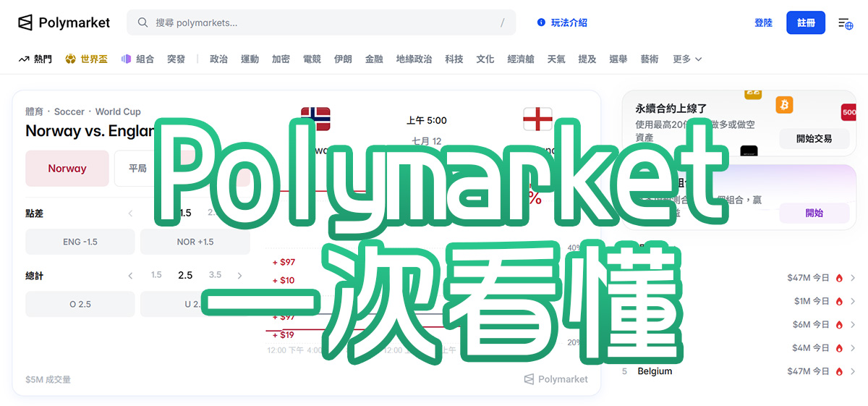Click the World Cup breadcrumb link

point(118,111)
